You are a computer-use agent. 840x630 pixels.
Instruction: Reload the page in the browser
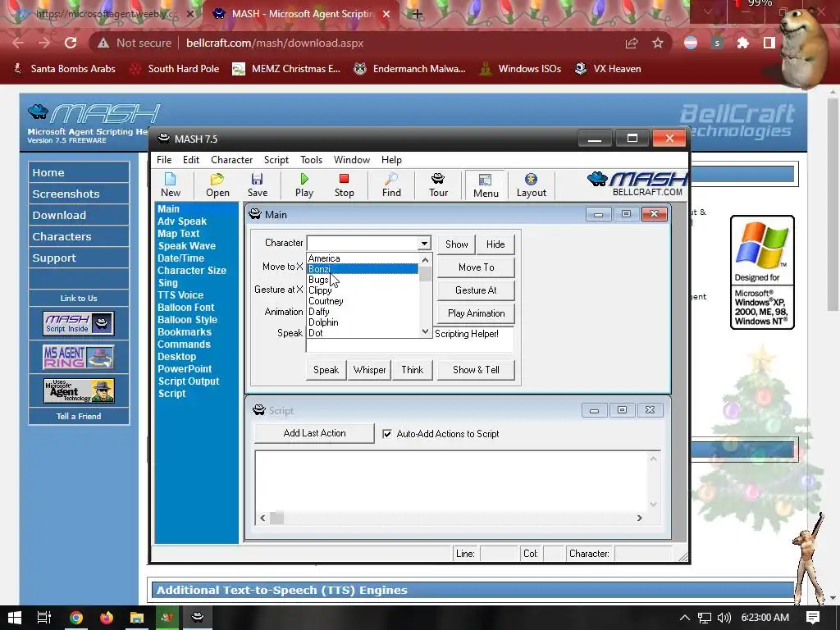[x=71, y=43]
